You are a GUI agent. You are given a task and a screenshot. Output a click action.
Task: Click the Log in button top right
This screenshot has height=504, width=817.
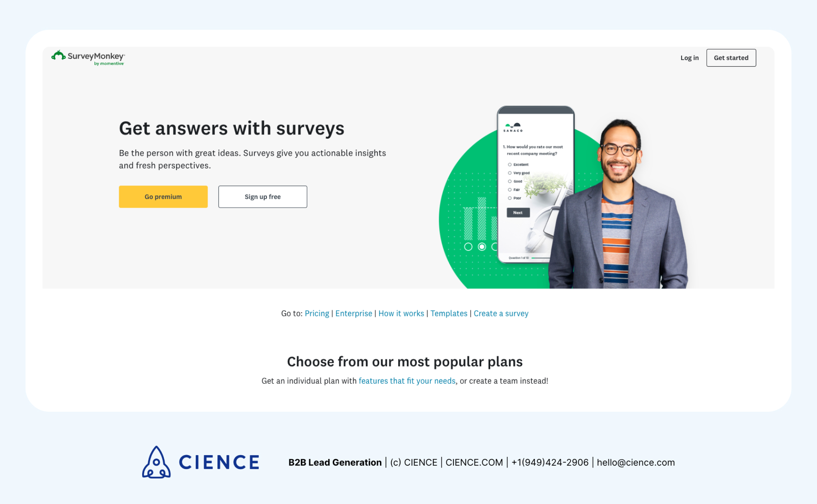[x=689, y=58]
